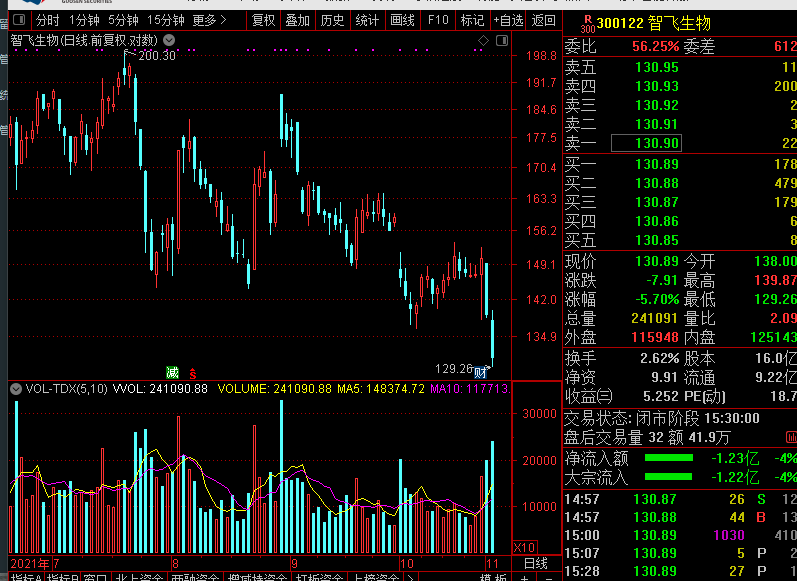Open dropdown next to 智飞生物(日线.前复权.对数) title
The width and height of the screenshot is (797, 581).
tap(169, 40)
